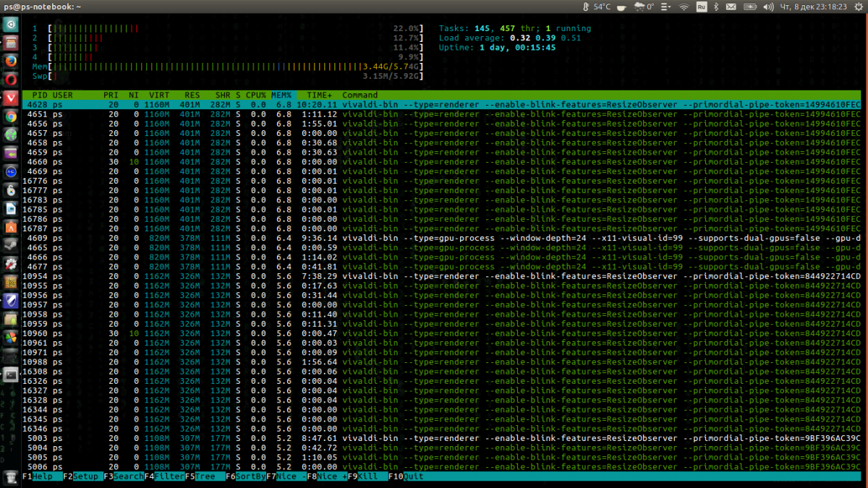The image size is (868, 488).
Task: Open the Trash icon in the launcher
Action: pos(11,477)
